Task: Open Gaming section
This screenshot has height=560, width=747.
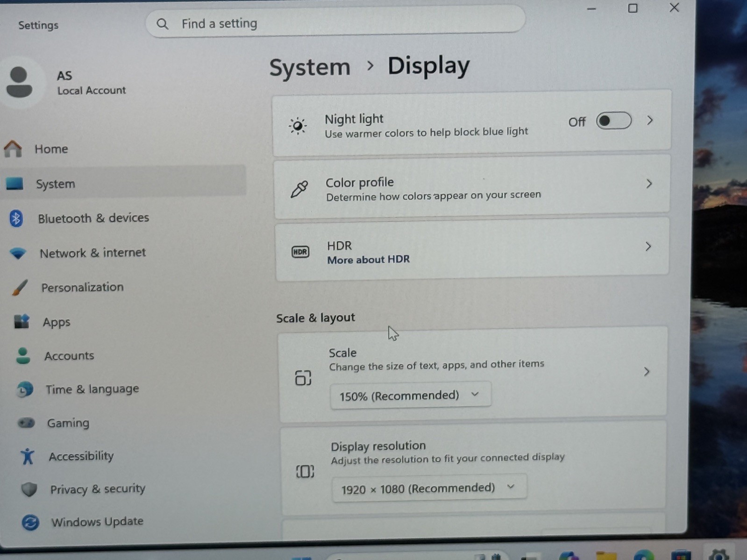Action: [68, 423]
